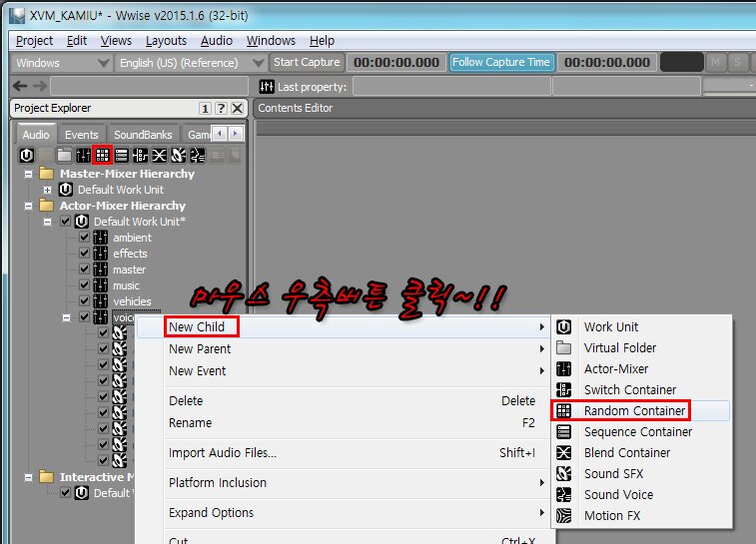The image size is (756, 544).
Task: Close the Project Explorer panel
Action: click(x=238, y=108)
